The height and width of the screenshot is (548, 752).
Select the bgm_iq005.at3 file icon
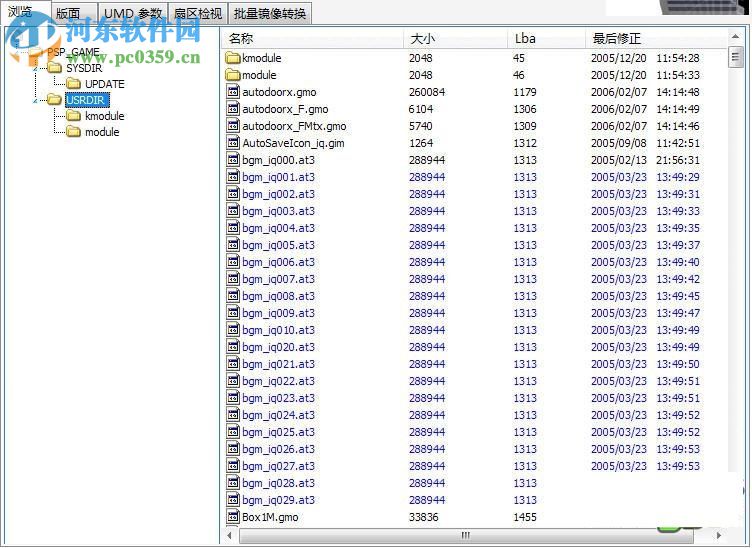[x=233, y=245]
